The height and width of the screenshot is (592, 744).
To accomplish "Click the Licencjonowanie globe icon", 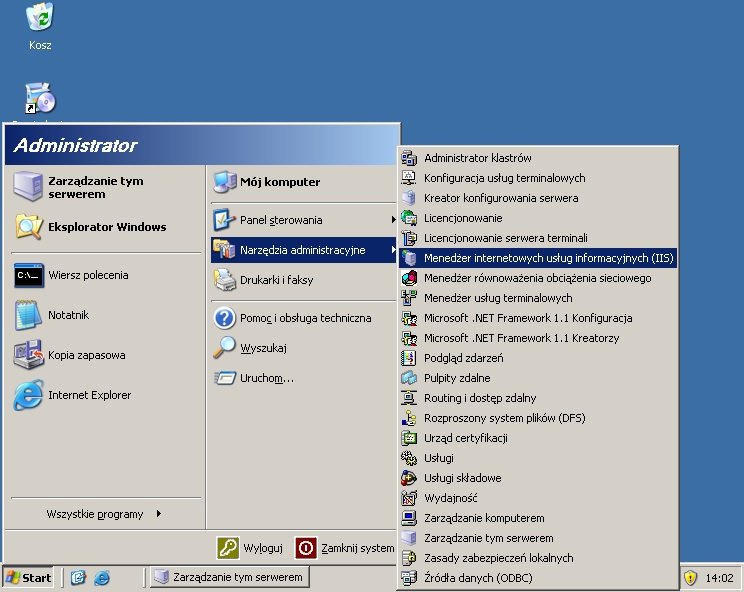I will point(409,218).
